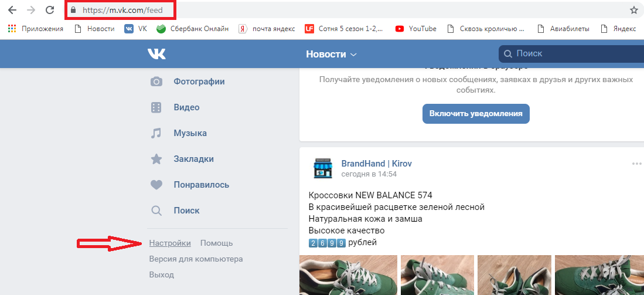644x295 pixels.
Task: Click the BrandHand shop avatar
Action: tap(323, 168)
